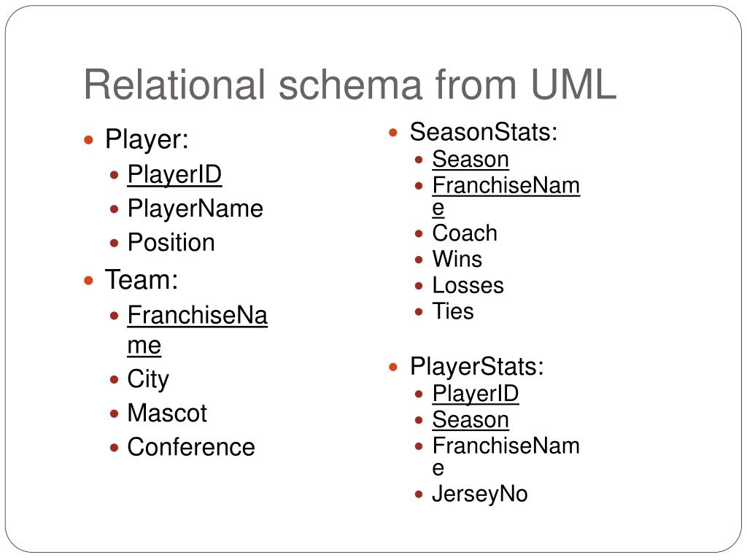The width and height of the screenshot is (747, 560).
Task: Select the 'PlayerStats:' heading
Action: (477, 367)
